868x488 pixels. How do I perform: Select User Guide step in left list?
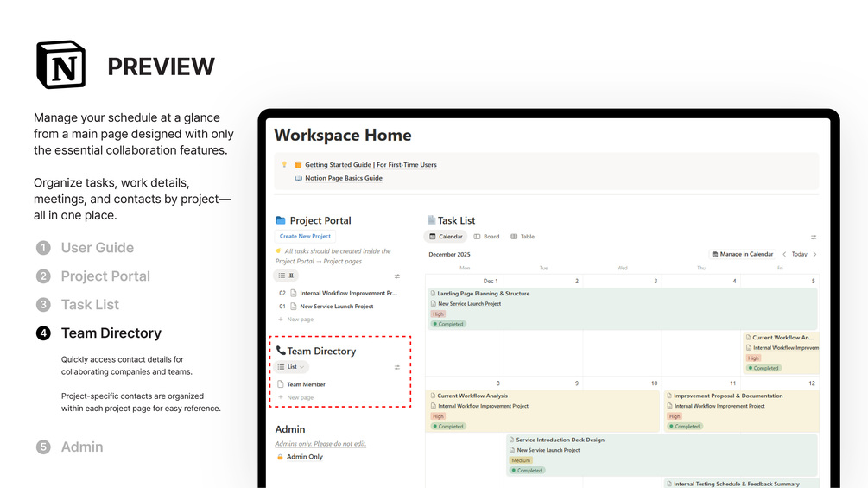pyautogui.click(x=86, y=247)
